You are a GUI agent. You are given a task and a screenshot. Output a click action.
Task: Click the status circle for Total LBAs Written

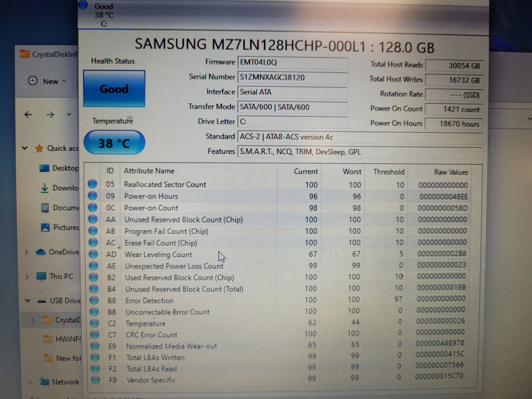(95, 357)
